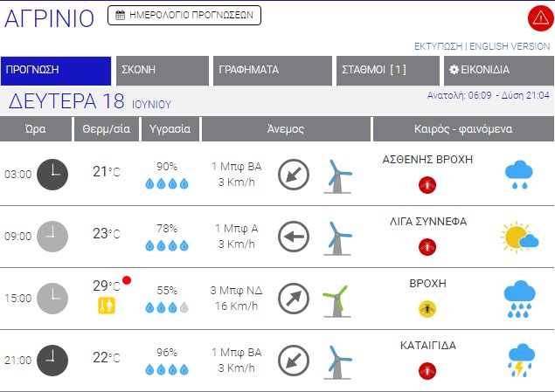The height and width of the screenshot is (392, 555).
Task: Click the ΕΚΤΥΠΩΣΗ print link
Action: point(439,45)
